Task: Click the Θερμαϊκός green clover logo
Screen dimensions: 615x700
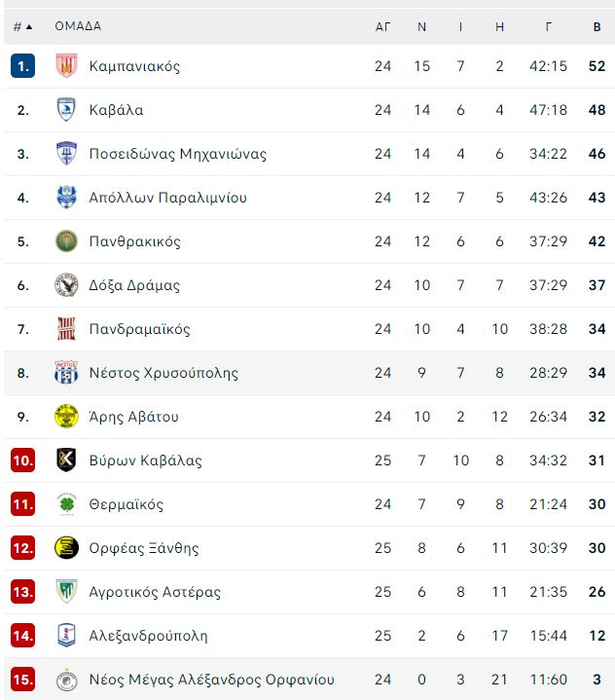Action: pyautogui.click(x=66, y=504)
